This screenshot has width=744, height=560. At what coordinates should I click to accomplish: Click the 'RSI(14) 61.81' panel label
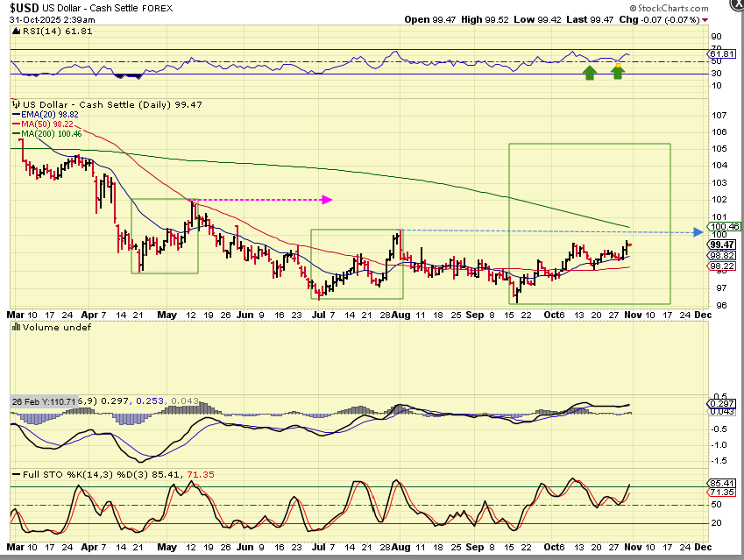57,32
